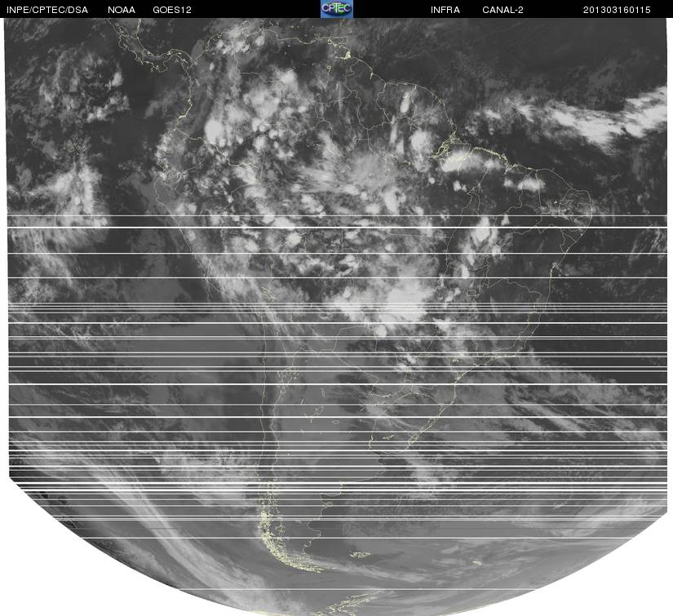The width and height of the screenshot is (673, 616).
Task: Click the INPE/CPTEC/DSA header text
Action: point(47,10)
